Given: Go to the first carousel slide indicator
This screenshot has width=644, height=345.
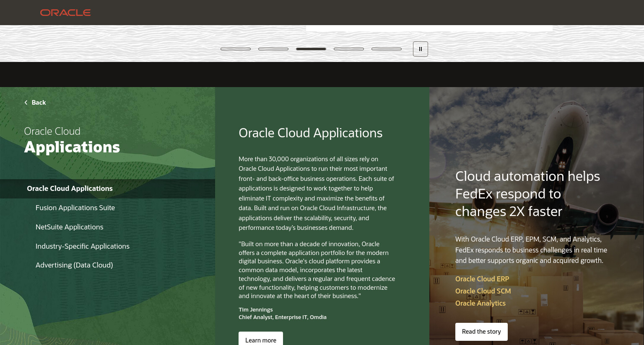Looking at the screenshot, I should coord(236,49).
